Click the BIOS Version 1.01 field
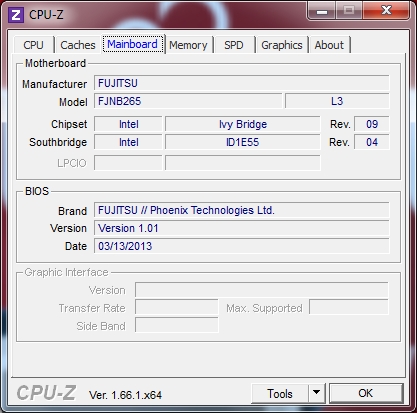 click(241, 228)
